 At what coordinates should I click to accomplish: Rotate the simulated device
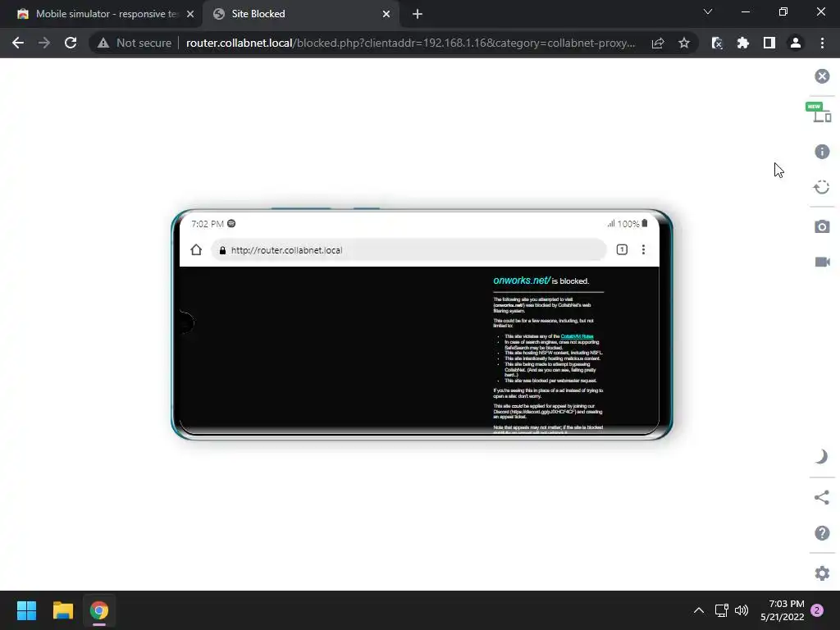pyautogui.click(x=822, y=187)
